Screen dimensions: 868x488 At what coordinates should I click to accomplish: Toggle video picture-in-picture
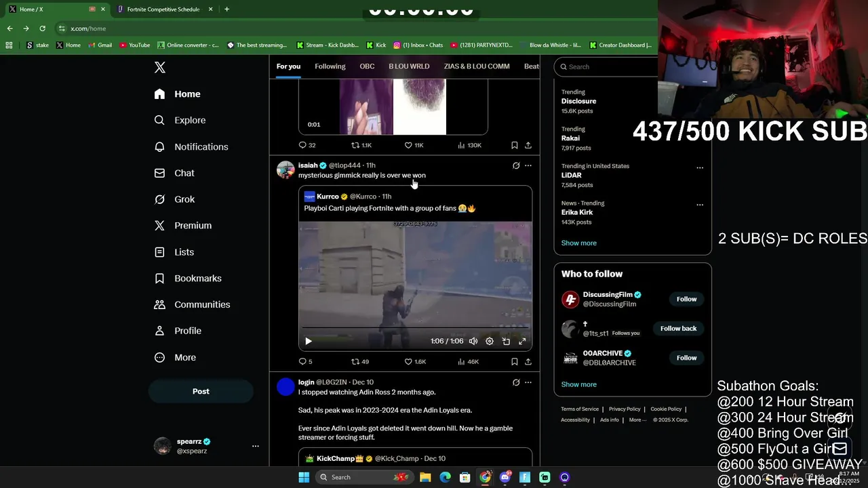click(x=506, y=342)
